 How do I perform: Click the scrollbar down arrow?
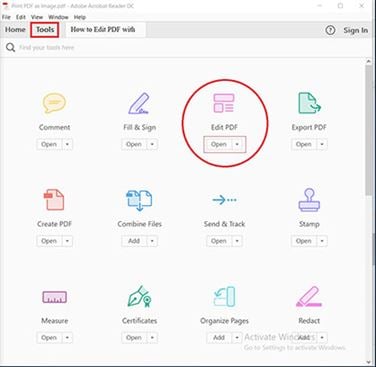pos(368,362)
